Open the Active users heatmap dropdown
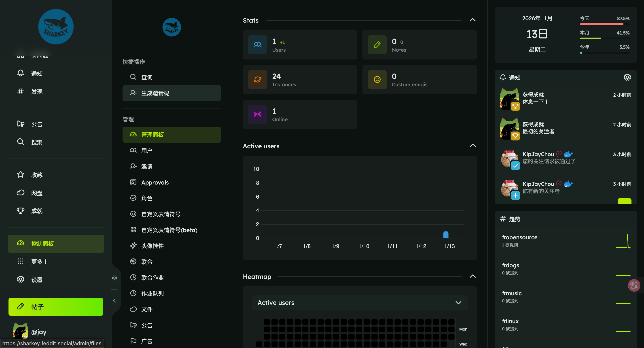Image resolution: width=644 pixels, height=348 pixels. 360,303
